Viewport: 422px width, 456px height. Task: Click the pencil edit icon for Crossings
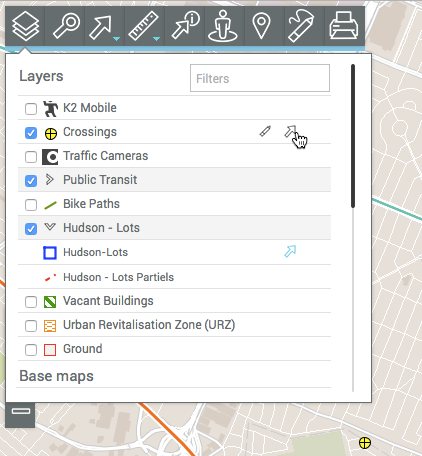click(x=265, y=131)
